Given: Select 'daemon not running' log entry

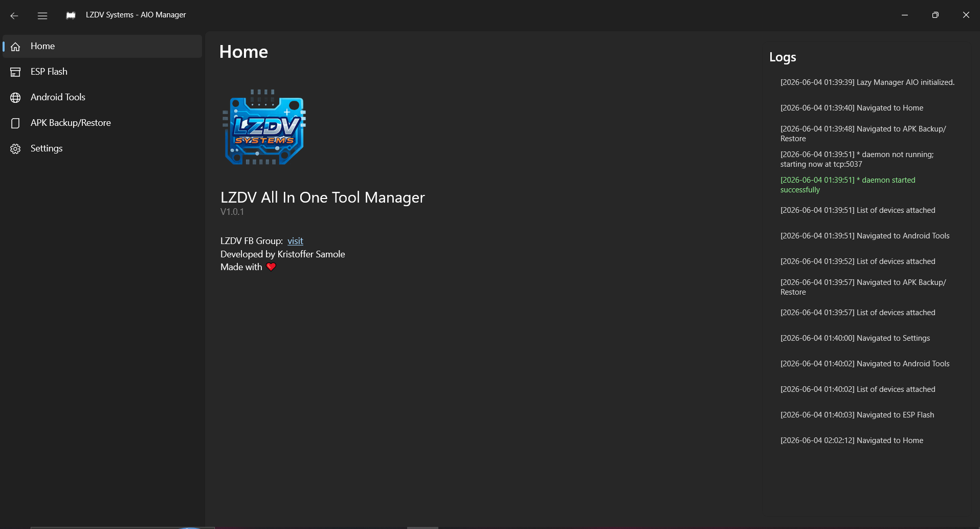Looking at the screenshot, I should click(857, 159).
